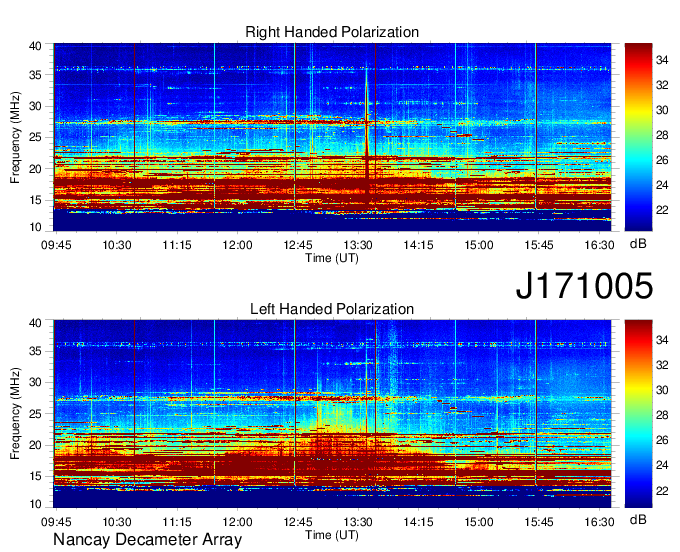The image size is (680, 552).
Task: Click the Right Handed Polarization title
Action: [332, 32]
